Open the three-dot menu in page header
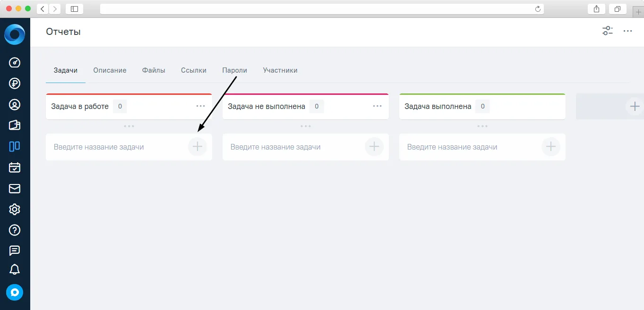 [x=627, y=31]
